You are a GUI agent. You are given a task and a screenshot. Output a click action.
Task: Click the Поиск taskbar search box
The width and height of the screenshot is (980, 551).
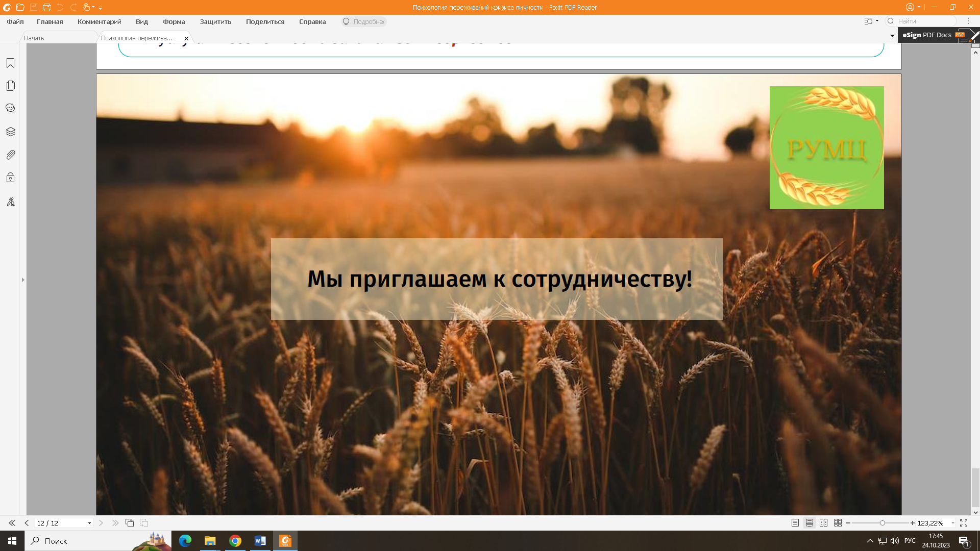pyautogui.click(x=98, y=541)
